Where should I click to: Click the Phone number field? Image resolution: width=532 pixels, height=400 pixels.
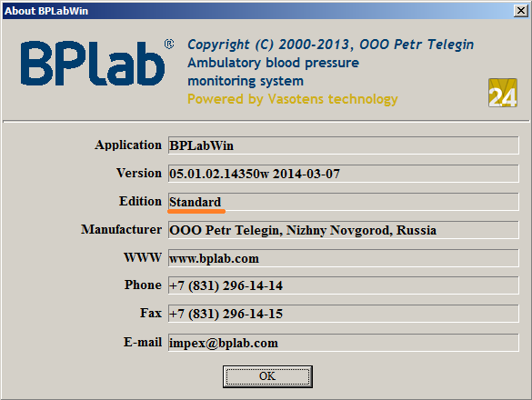pyautogui.click(x=344, y=285)
